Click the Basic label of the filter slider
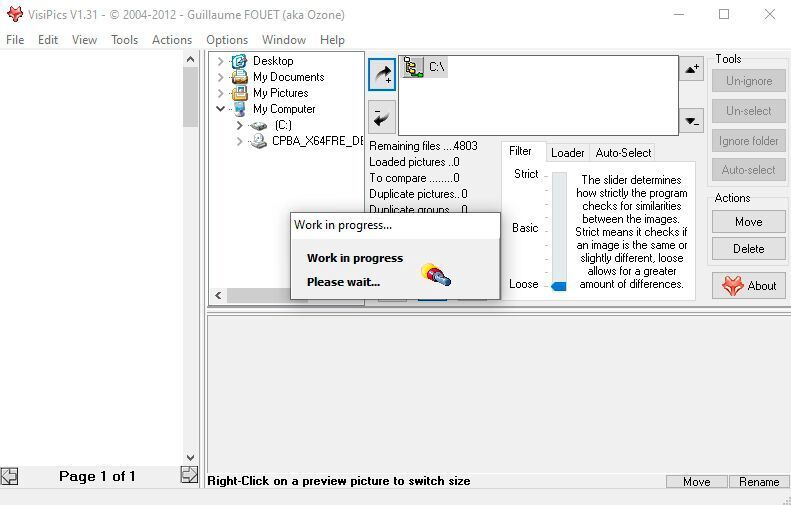 point(525,228)
